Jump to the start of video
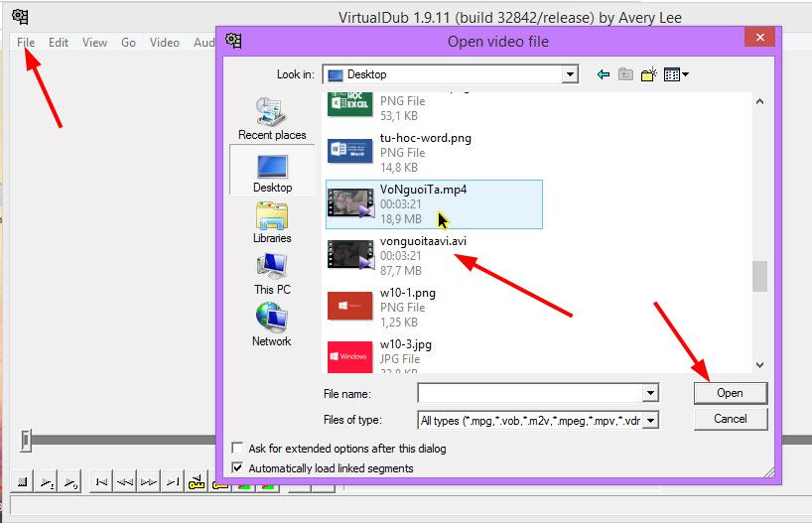 (x=101, y=482)
